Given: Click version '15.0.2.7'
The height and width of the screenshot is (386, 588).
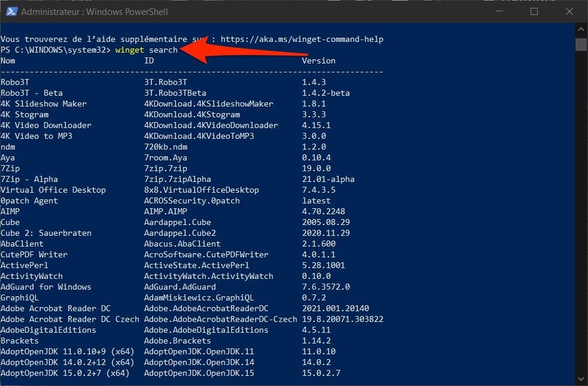Looking at the screenshot, I should point(321,373).
